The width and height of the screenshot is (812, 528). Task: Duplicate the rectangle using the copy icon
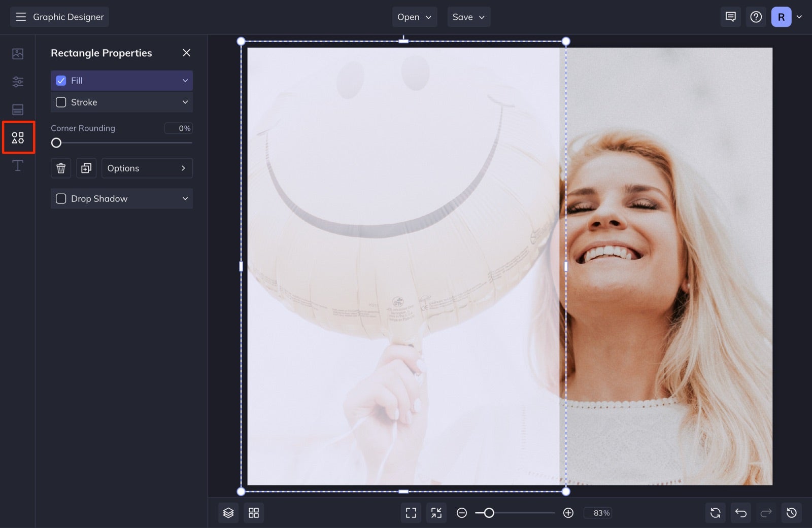86,168
